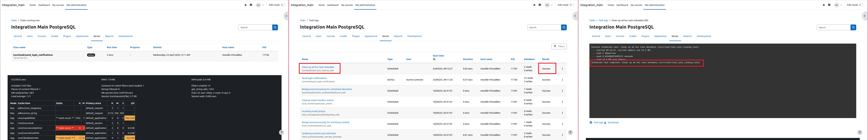Screen dimensions: 868x140
Task: Open block drawer arrow in Task logs window
Action: [575, 16]
